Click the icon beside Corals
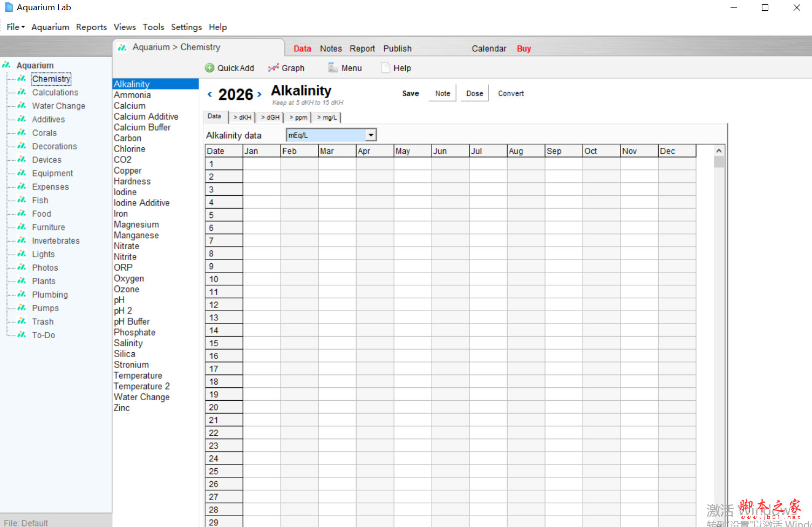 tap(22, 133)
